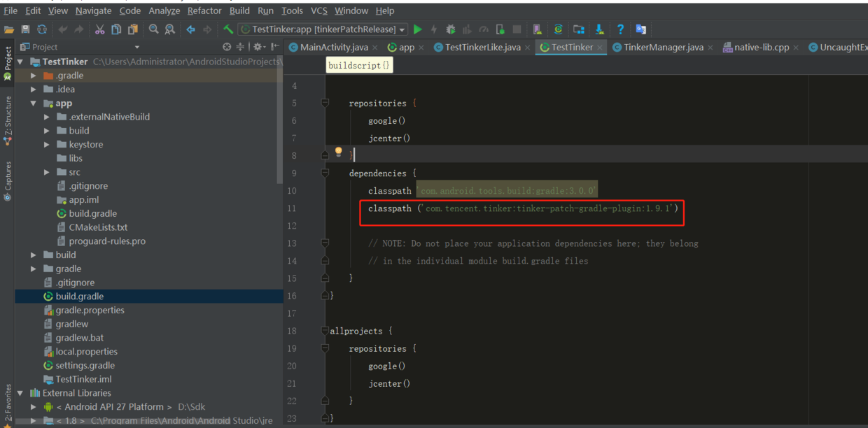Open the Refactor menu
This screenshot has height=428, width=868.
(204, 10)
